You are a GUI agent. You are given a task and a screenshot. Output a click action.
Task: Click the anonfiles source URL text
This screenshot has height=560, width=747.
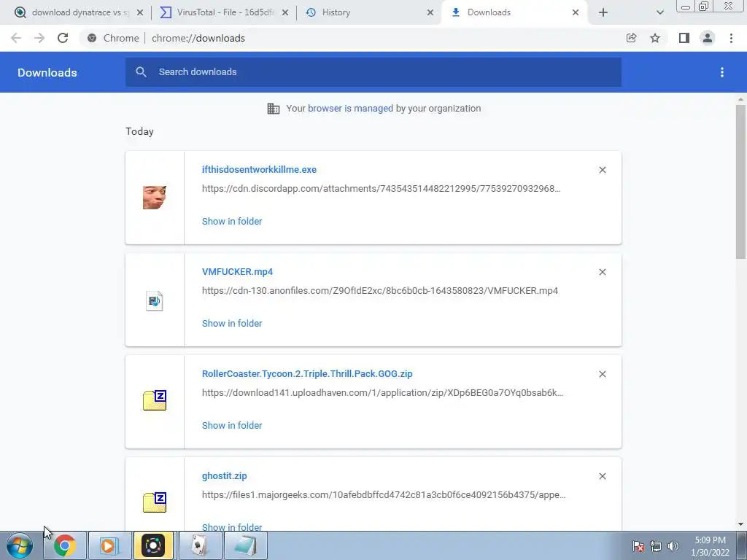[x=379, y=290]
